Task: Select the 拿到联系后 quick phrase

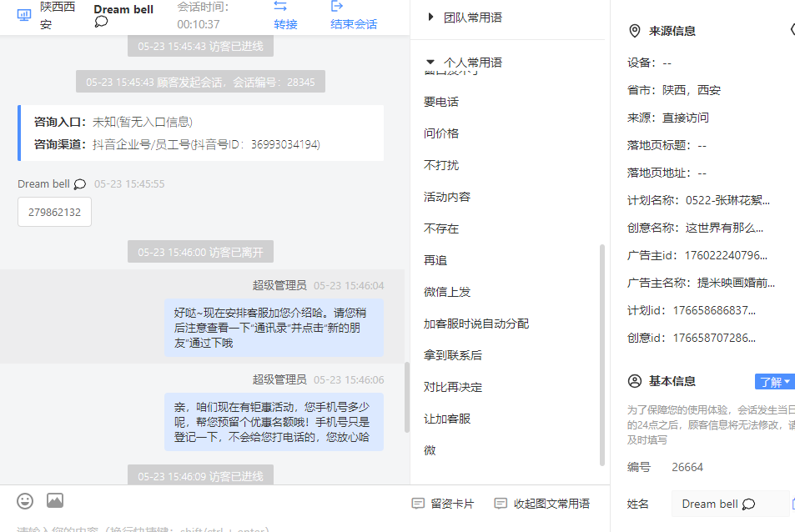Action: (x=453, y=355)
